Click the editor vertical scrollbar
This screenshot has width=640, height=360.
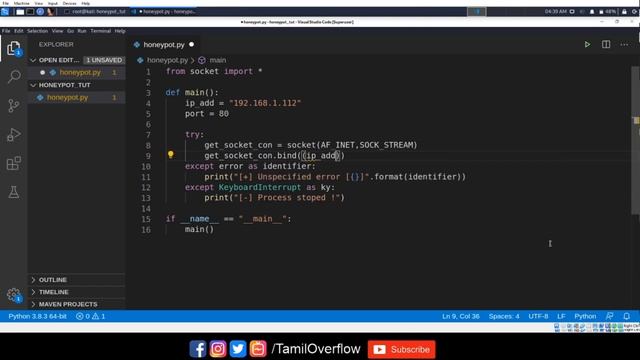coord(636,141)
